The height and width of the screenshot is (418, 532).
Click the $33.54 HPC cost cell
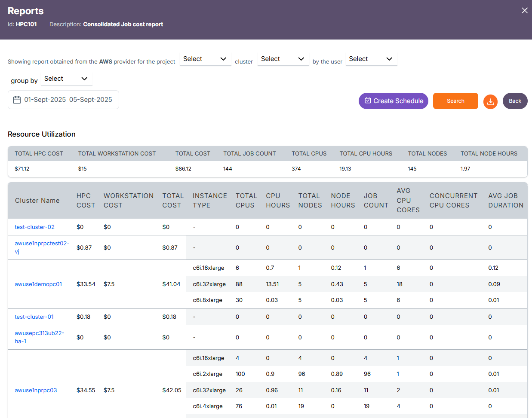click(86, 284)
